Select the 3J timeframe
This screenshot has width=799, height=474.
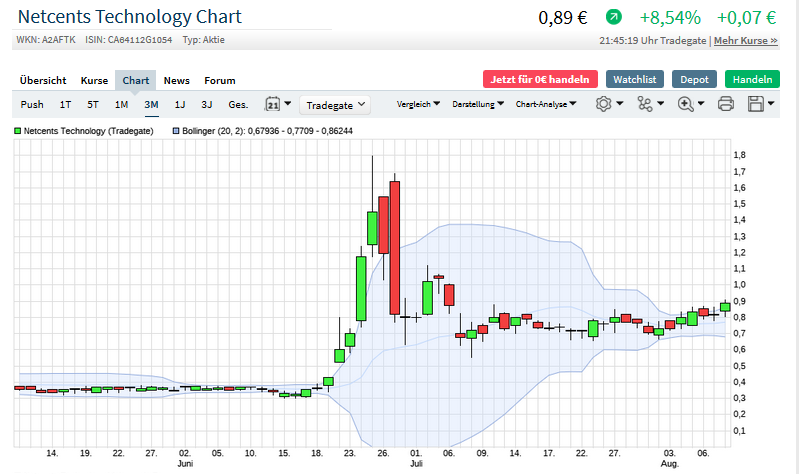(206, 104)
